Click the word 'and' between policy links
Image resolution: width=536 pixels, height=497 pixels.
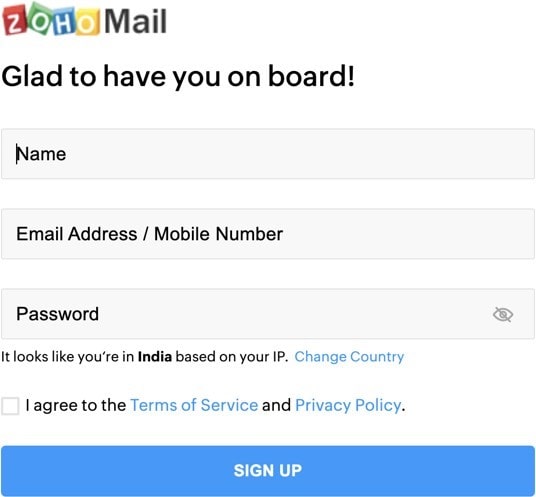[x=276, y=405]
